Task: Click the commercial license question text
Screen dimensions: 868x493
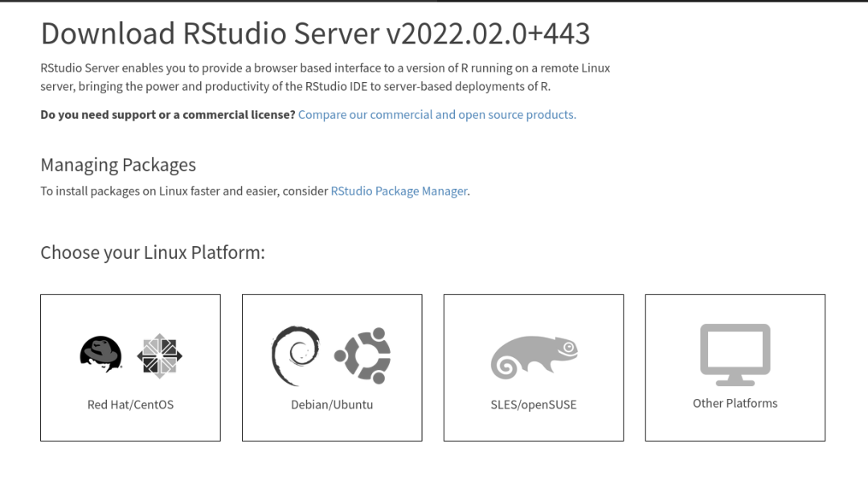Action: pyautogui.click(x=168, y=115)
